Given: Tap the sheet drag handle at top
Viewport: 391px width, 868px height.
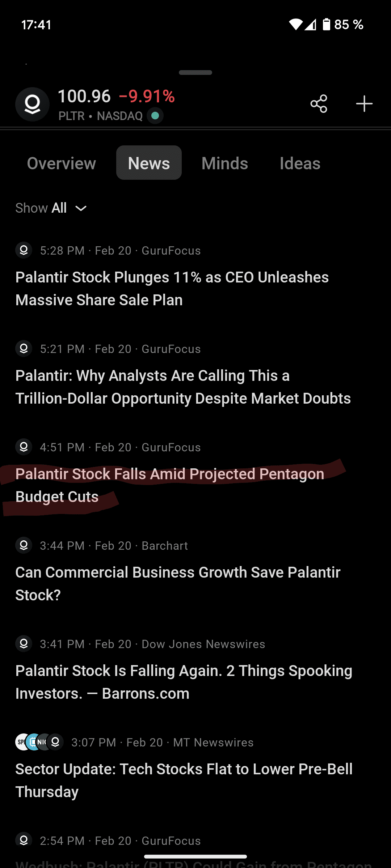Looking at the screenshot, I should 195,73.
